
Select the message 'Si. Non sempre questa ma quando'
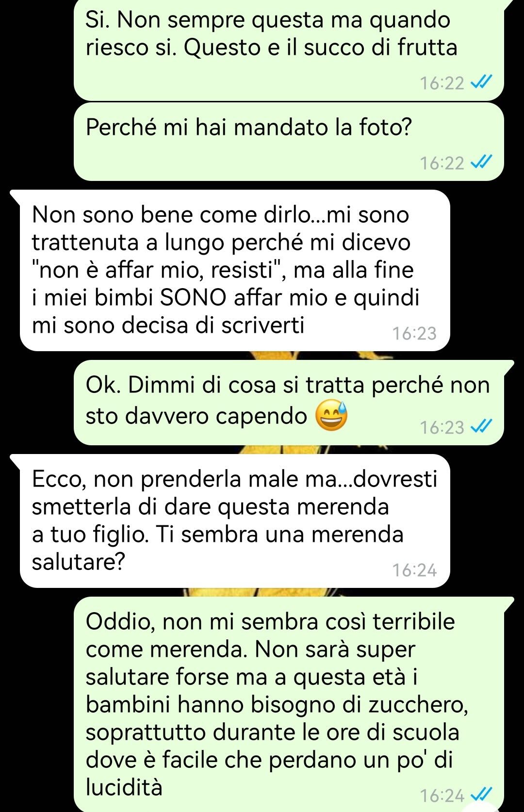pos(289,50)
